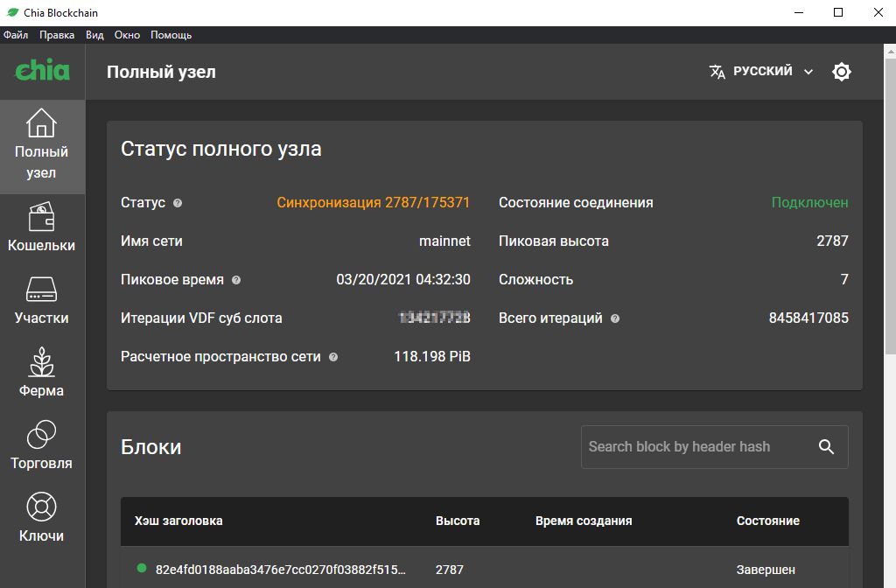The height and width of the screenshot is (588, 896).
Task: Click the help icon next to Всего итераций
Action: coord(615,318)
